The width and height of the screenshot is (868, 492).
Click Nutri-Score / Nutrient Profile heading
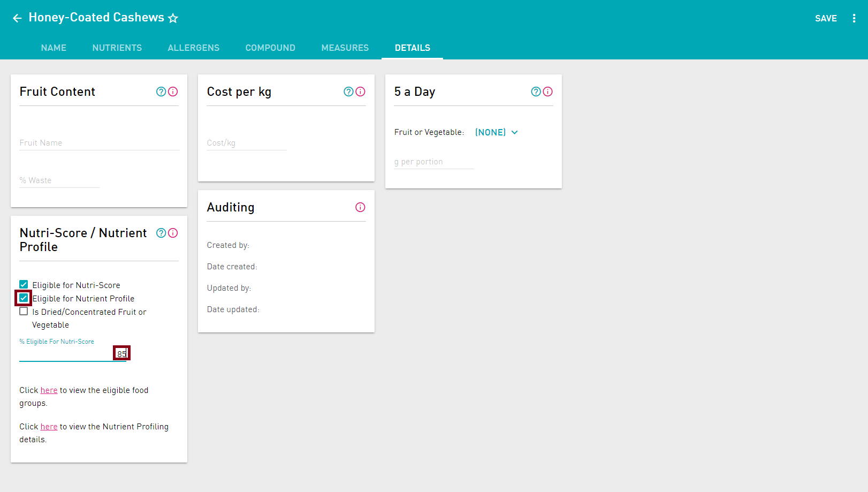pyautogui.click(x=83, y=240)
